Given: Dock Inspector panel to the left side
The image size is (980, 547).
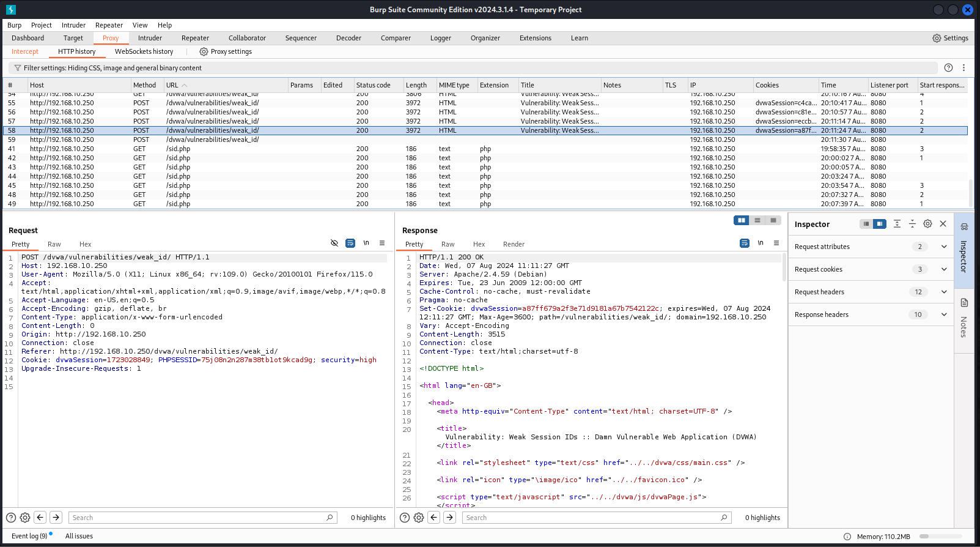Looking at the screenshot, I should [866, 224].
